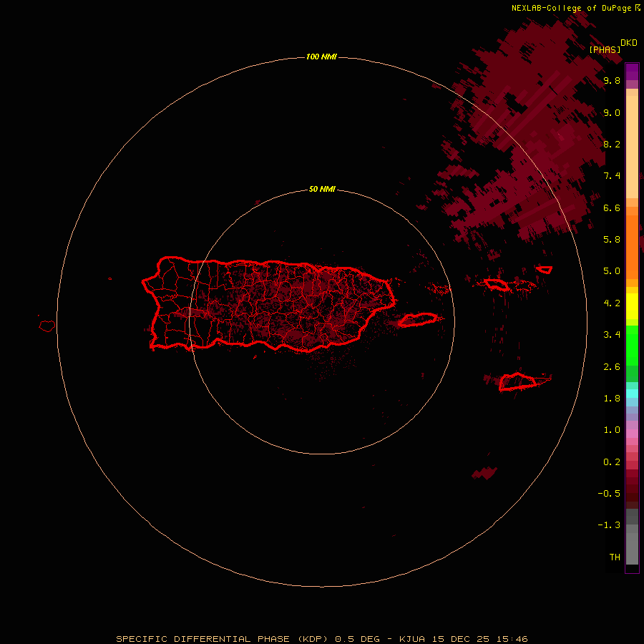
Task: Click the 3.4 scale value
Action: [612, 335]
